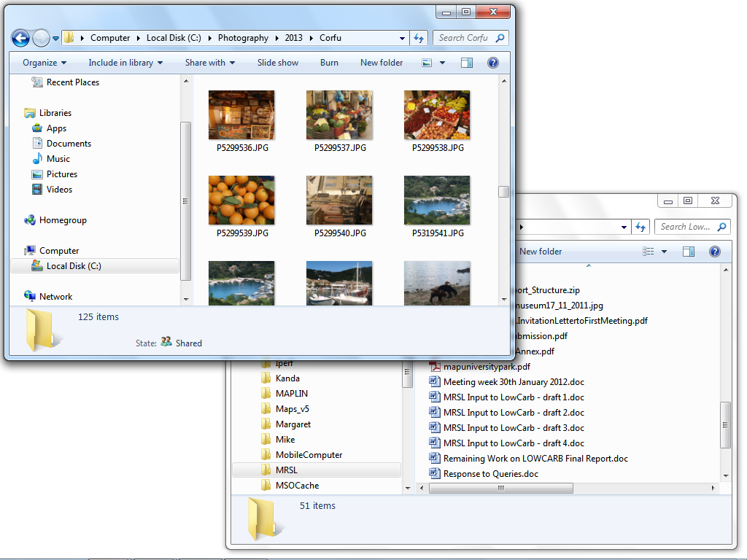The height and width of the screenshot is (560, 747).
Task: Toggle preview pane in the back window
Action: point(689,252)
